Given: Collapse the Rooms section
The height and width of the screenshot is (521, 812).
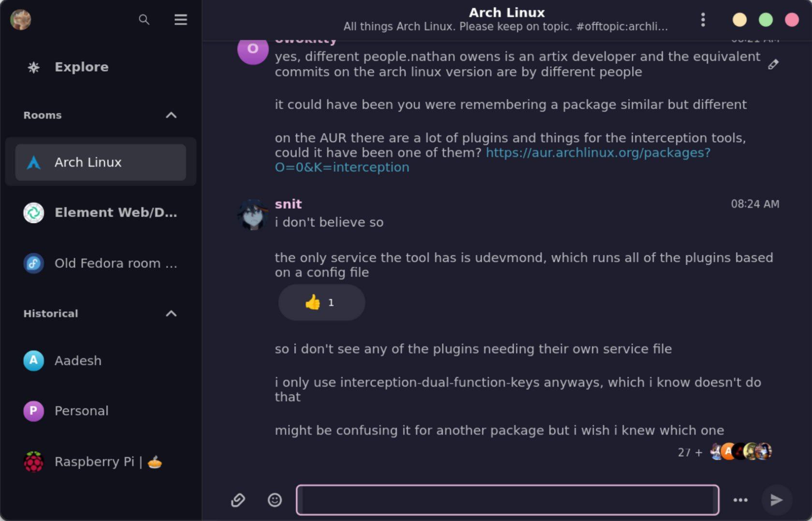Looking at the screenshot, I should click(171, 115).
